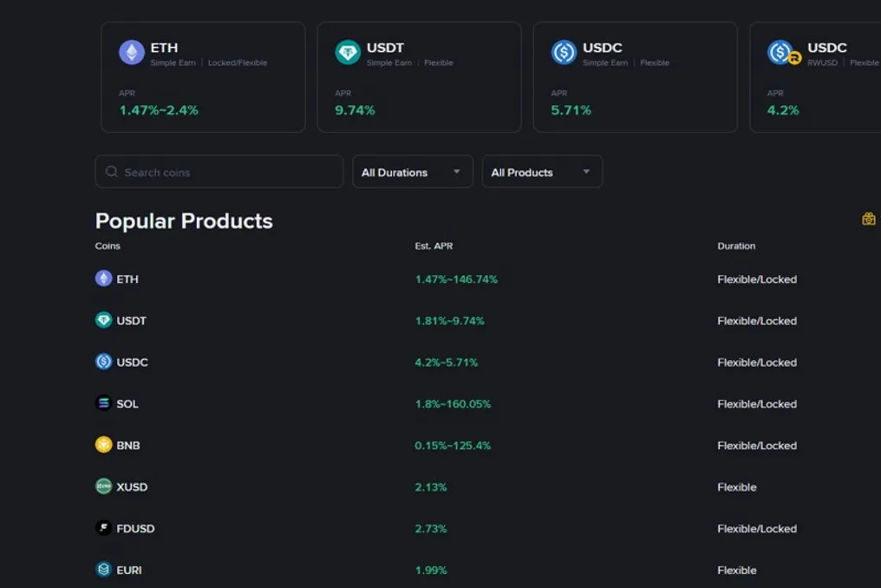Click the search magnifier icon
The image size is (881, 588).
click(112, 172)
